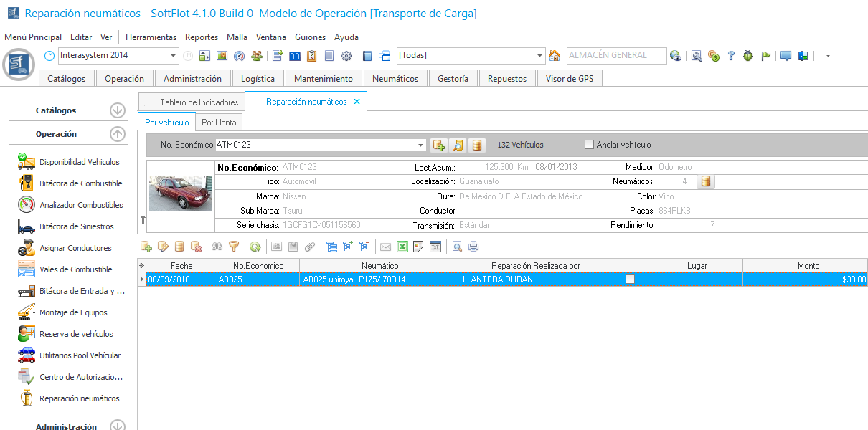Screen dimensions: 868x430
Task: Enable the Anclar vehículo checkbox
Action: click(x=590, y=145)
